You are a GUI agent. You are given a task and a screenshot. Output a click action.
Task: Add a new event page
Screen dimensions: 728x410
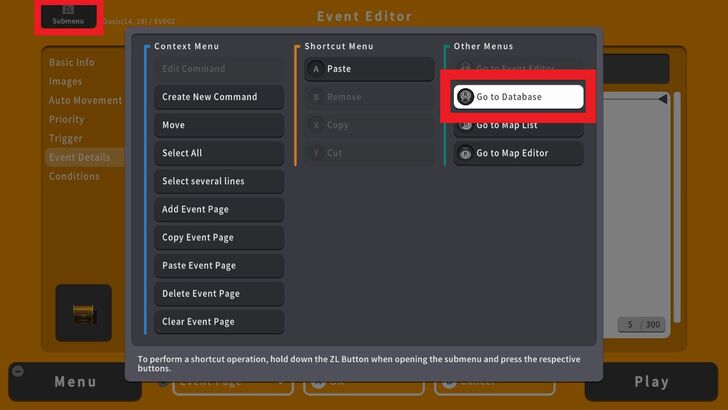pos(218,209)
